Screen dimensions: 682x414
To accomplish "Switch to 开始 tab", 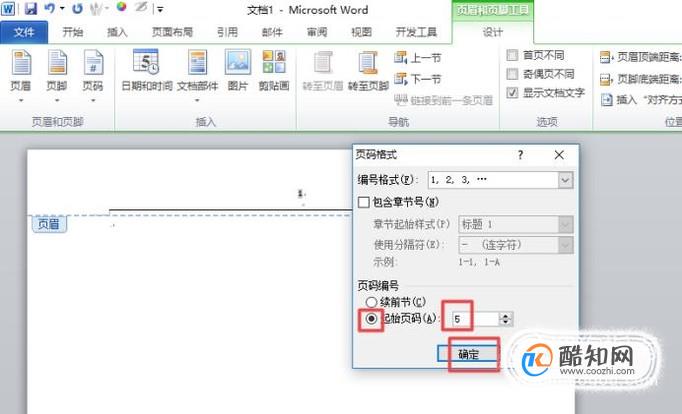I will coord(73,32).
